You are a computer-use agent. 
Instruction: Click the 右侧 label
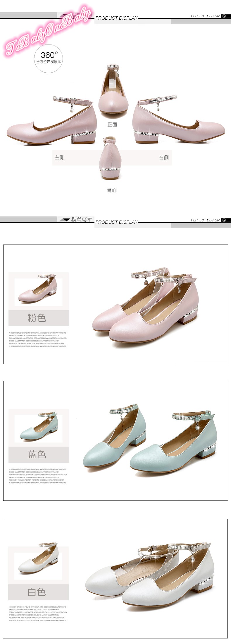click(x=164, y=158)
